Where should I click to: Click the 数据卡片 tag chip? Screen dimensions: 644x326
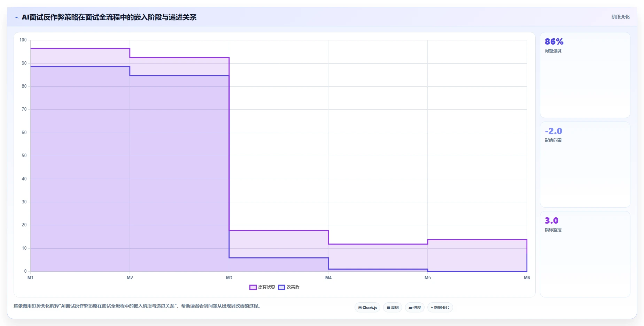click(x=440, y=308)
